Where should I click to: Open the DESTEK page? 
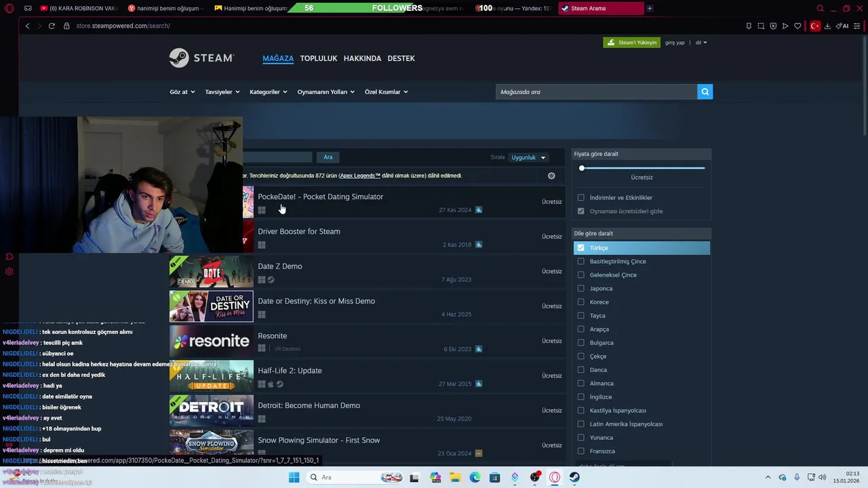(401, 58)
